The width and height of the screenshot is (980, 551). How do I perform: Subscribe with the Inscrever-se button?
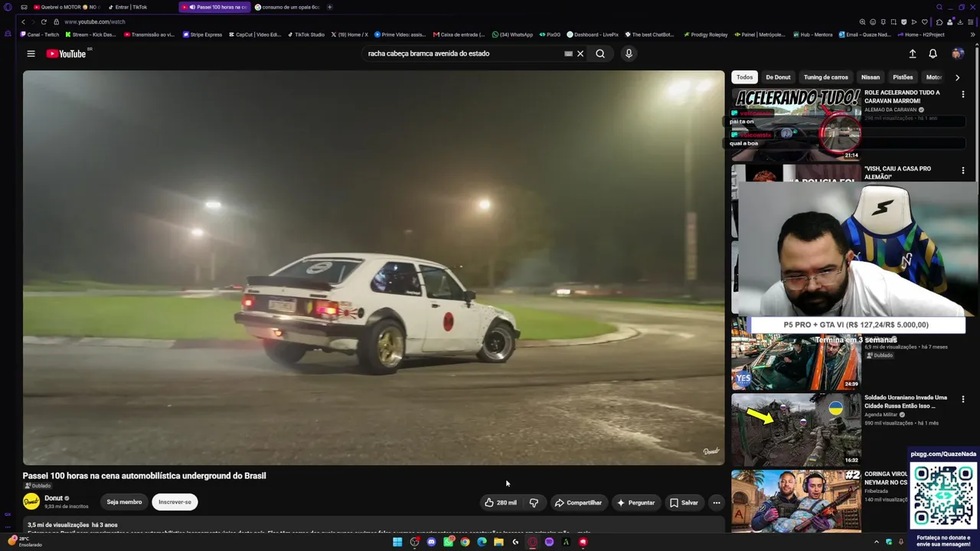tap(175, 502)
